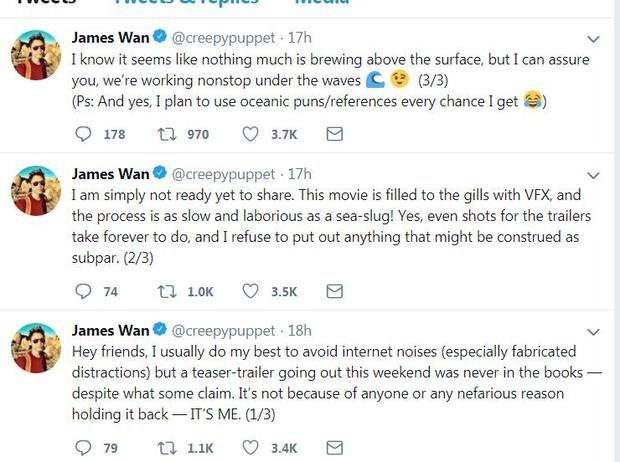Click the avatar beside the (2/3) tweet
The height and width of the screenshot is (462, 620).
tap(38, 192)
